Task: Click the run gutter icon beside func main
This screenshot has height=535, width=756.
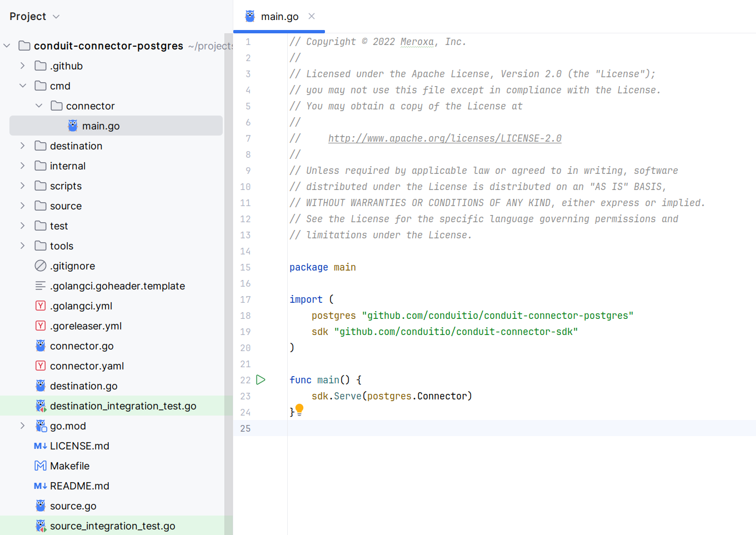Action: point(261,380)
